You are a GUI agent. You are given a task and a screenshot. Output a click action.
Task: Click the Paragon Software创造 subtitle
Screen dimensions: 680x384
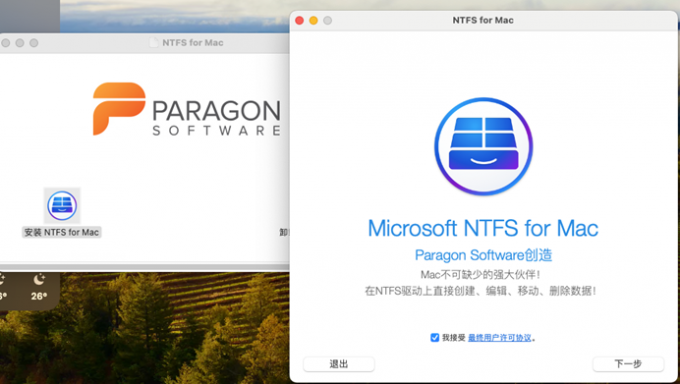pyautogui.click(x=484, y=255)
